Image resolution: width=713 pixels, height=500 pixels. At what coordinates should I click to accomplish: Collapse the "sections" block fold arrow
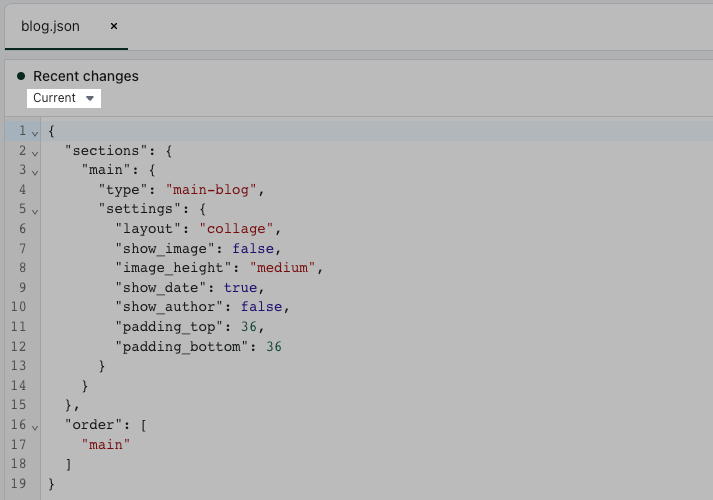pyautogui.click(x=35, y=152)
